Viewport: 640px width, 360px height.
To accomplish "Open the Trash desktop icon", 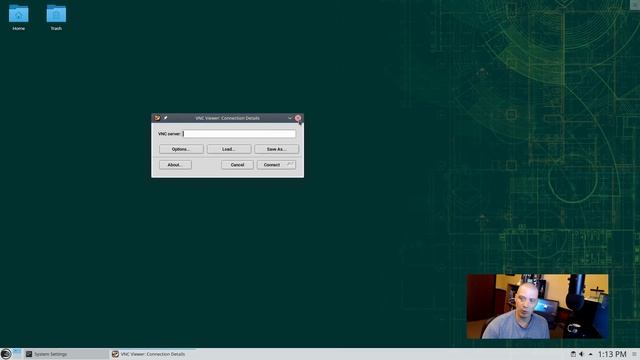I will coord(56,17).
